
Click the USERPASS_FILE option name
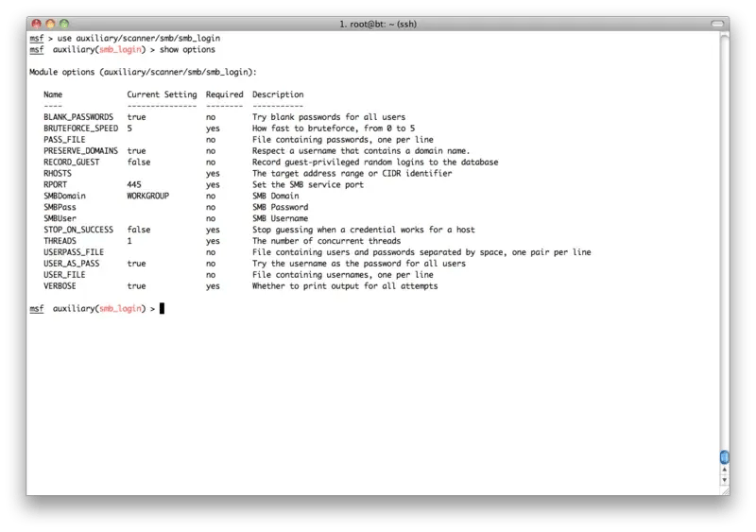point(74,252)
